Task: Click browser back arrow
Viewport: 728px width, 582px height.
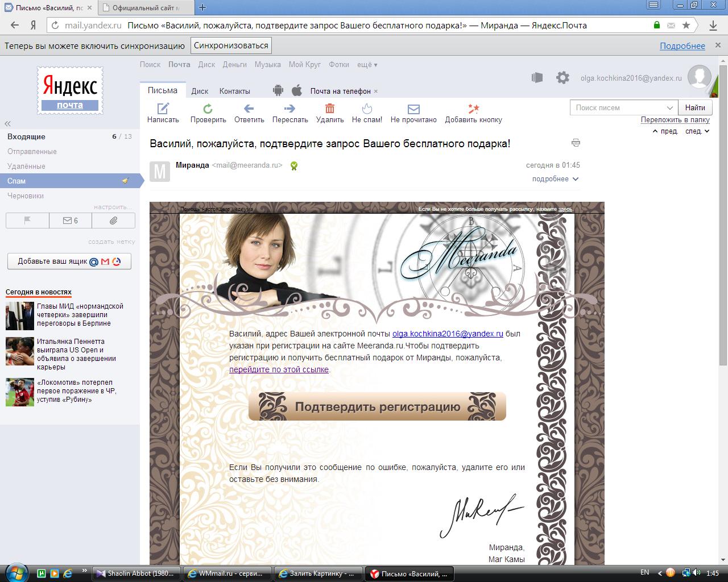Action: coord(15,25)
